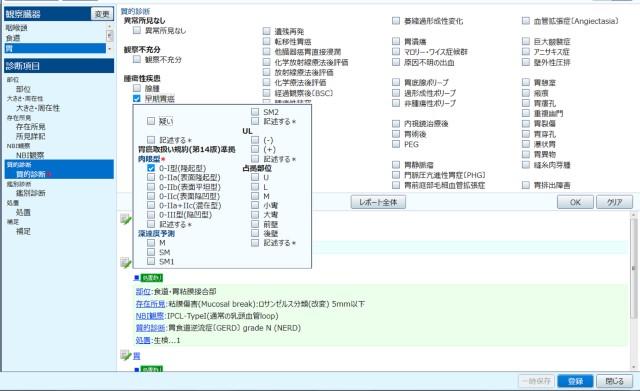Screen dimensions: 640x391
Task: Click the 閉じる button
Action: [x=614, y=381]
